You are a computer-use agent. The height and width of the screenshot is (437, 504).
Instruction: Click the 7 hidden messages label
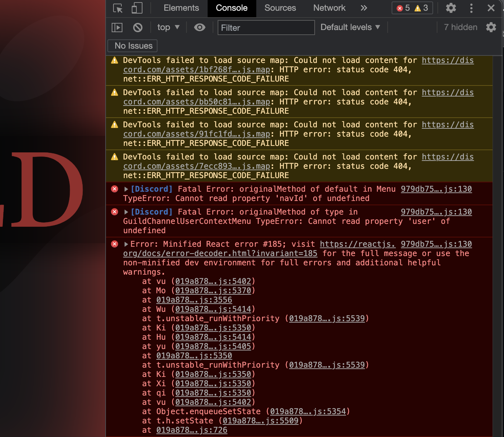click(x=461, y=28)
